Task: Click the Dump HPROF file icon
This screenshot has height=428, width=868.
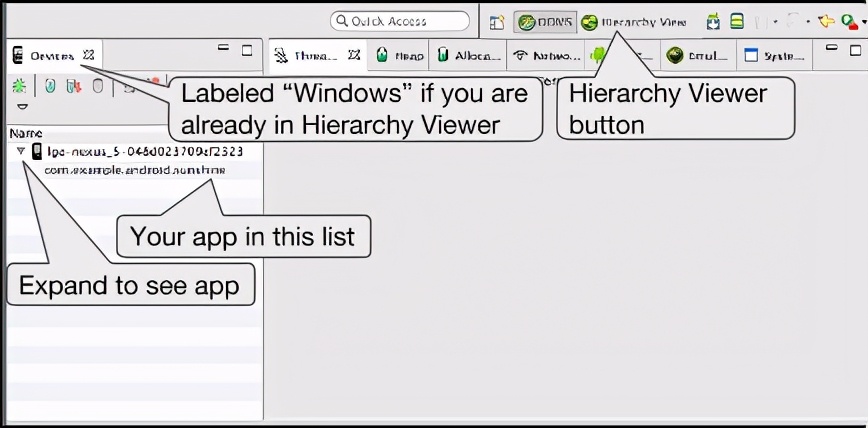Action: 74,86
